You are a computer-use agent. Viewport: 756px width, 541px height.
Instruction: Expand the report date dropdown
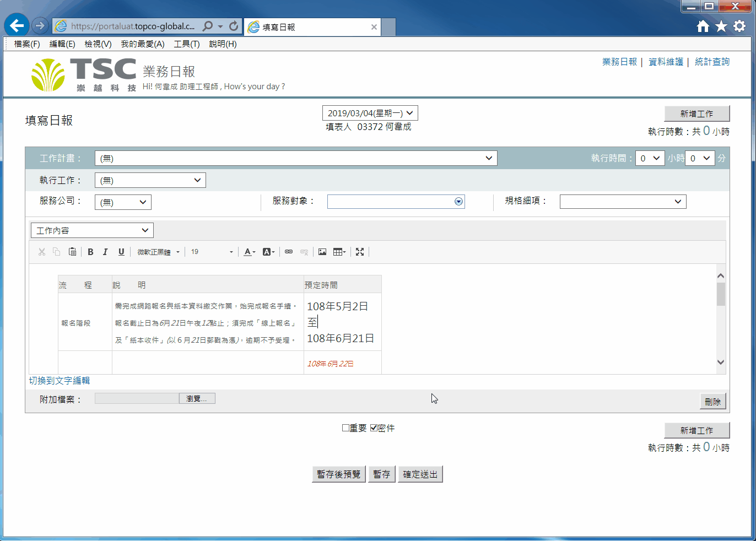pyautogui.click(x=370, y=113)
